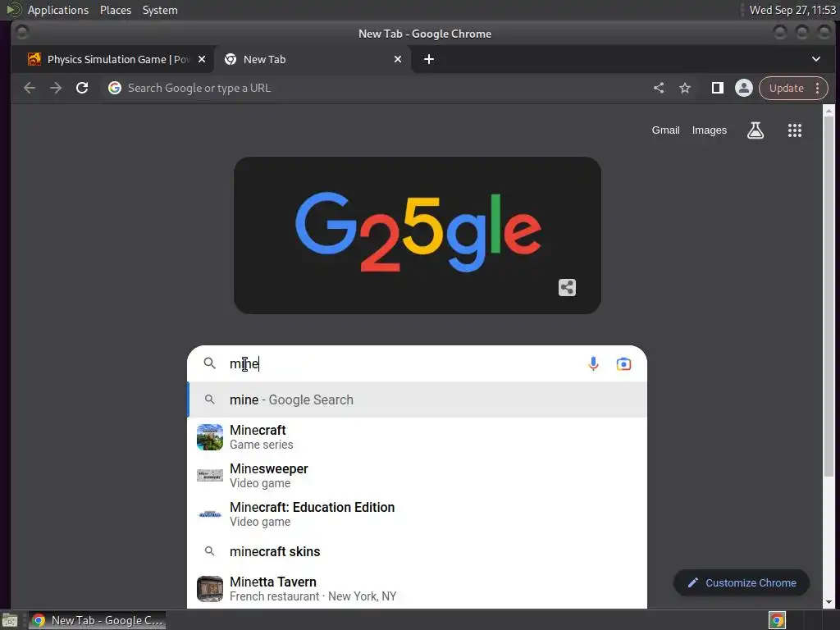
Task: Click Customize Chrome button
Action: (742, 583)
